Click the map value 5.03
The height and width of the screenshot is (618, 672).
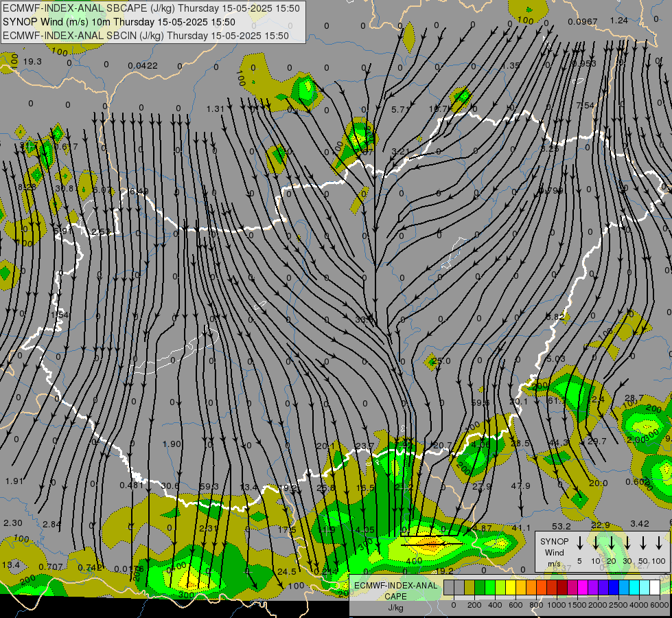[556, 358]
